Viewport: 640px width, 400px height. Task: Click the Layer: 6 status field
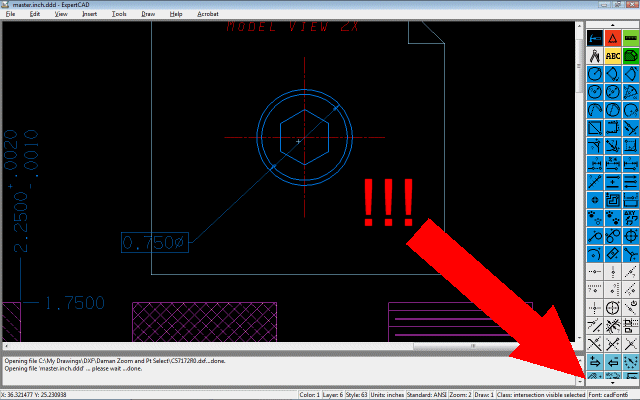[333, 395]
